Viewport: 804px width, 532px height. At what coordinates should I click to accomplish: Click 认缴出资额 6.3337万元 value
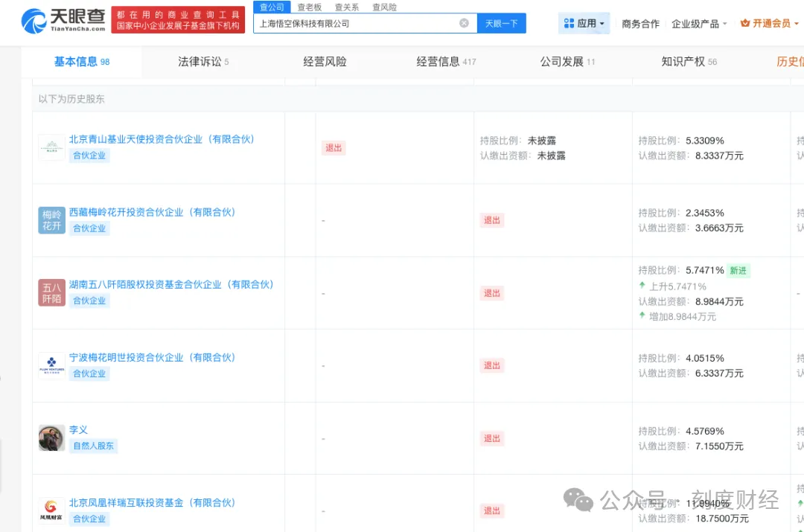(x=719, y=373)
